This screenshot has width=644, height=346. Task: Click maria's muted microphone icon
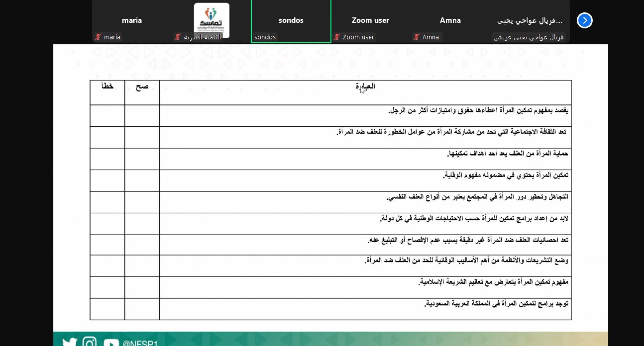point(98,37)
